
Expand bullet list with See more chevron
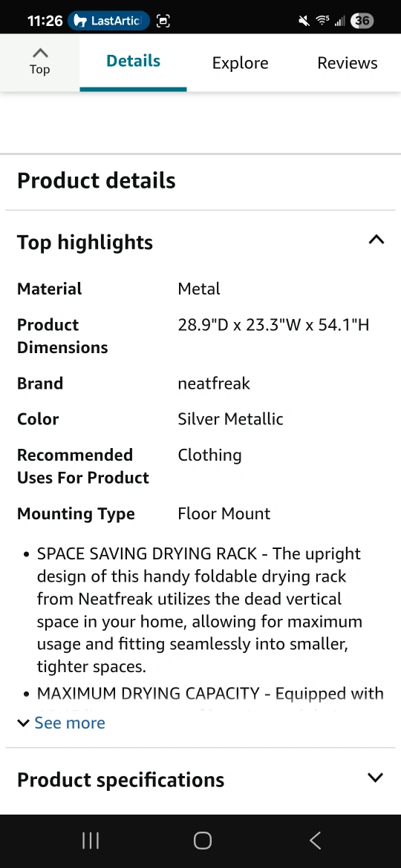tap(23, 723)
